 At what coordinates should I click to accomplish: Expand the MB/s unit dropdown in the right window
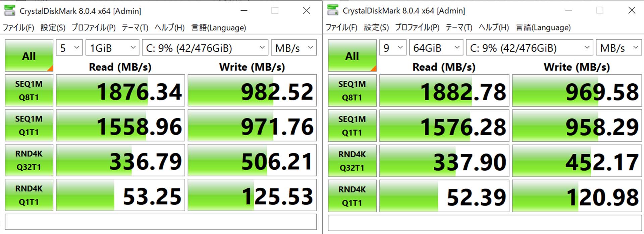click(619, 48)
